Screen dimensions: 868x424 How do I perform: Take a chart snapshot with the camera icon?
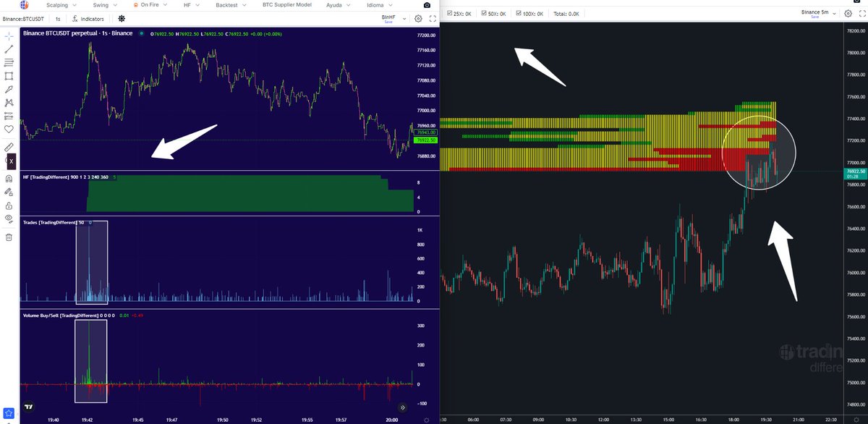(x=426, y=4)
